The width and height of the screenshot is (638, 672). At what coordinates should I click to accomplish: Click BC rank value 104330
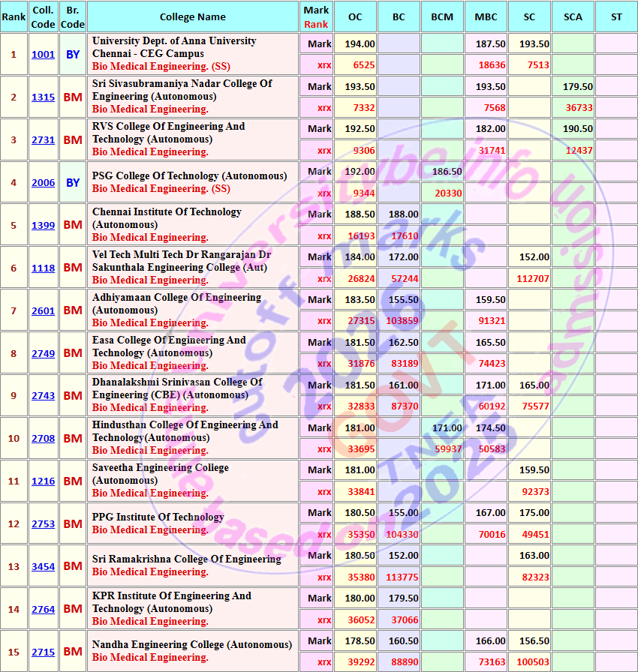point(402,535)
